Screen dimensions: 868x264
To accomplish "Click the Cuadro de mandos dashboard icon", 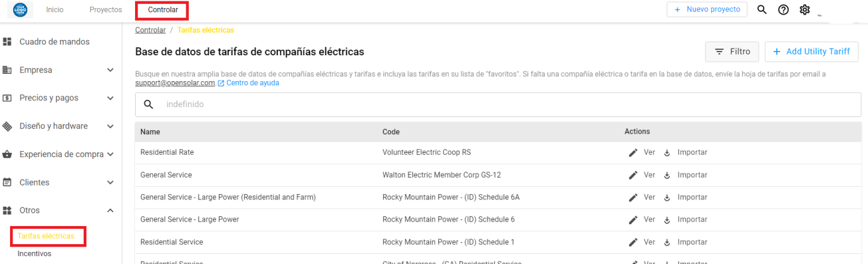I will pyautogui.click(x=7, y=42).
